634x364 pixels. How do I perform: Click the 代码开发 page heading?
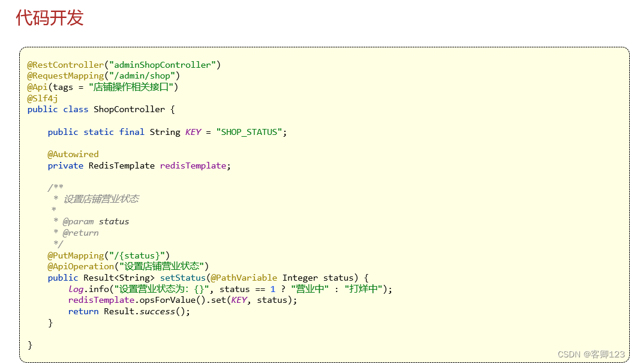41,19
